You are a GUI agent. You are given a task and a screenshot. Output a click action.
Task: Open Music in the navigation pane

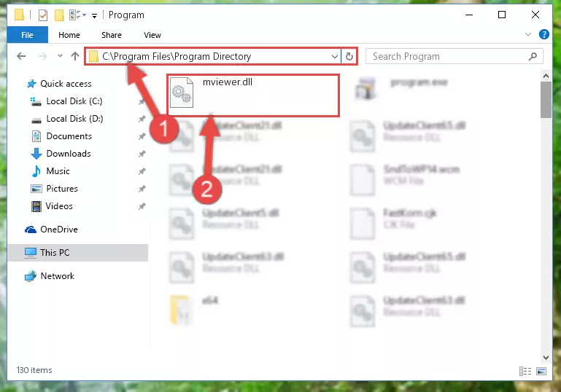[x=58, y=171]
